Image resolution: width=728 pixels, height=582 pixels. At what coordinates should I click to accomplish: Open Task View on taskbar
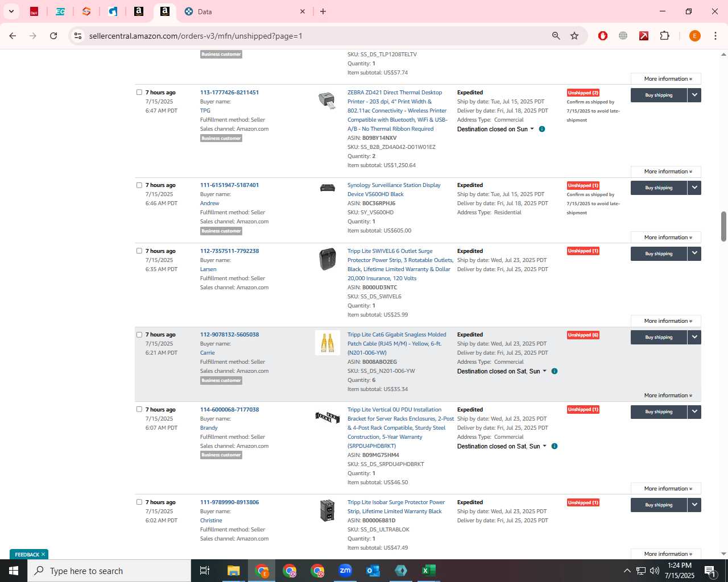coord(205,571)
